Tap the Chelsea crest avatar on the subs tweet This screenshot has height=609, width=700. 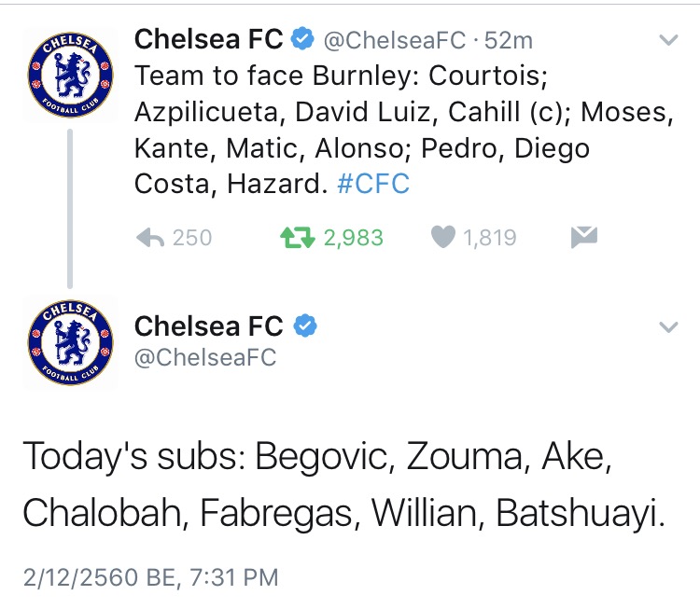coord(70,344)
